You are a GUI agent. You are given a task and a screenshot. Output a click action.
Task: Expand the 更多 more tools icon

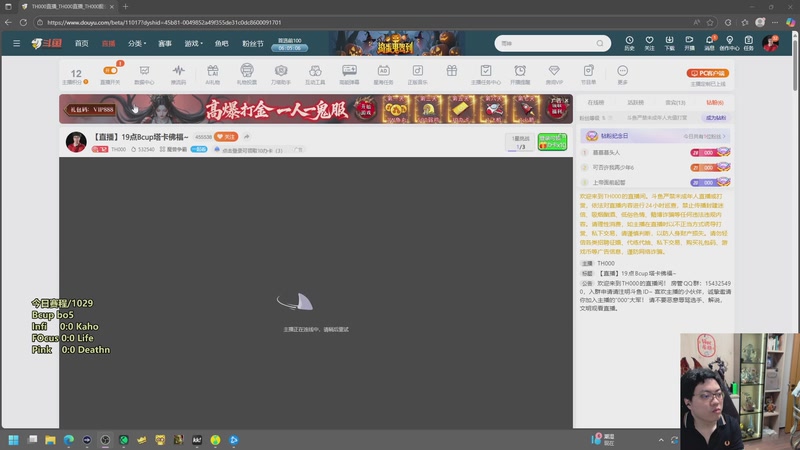coord(622,73)
